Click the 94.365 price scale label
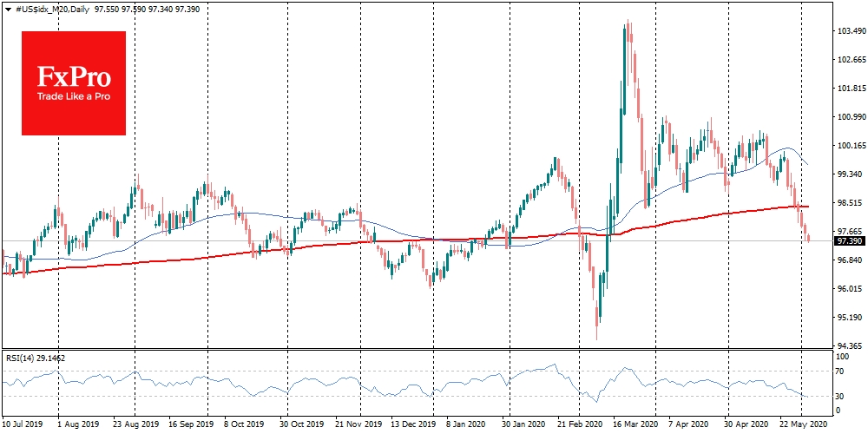 [849, 346]
